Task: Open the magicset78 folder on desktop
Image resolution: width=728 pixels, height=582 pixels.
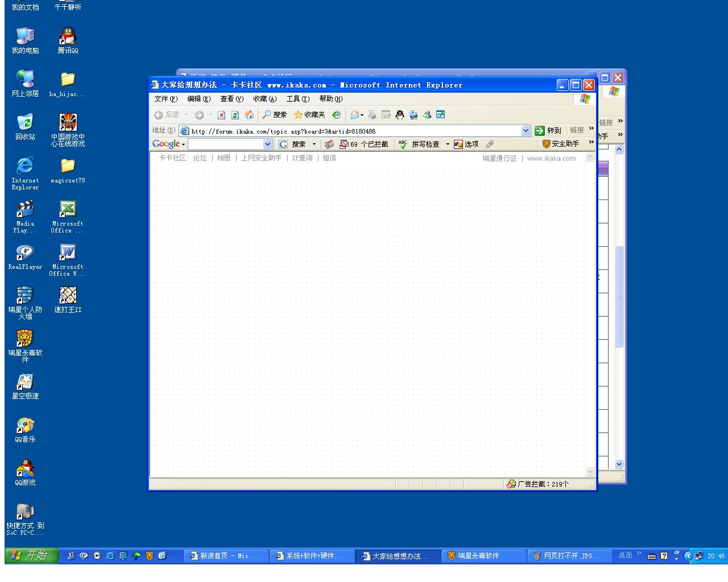Action: [x=68, y=171]
